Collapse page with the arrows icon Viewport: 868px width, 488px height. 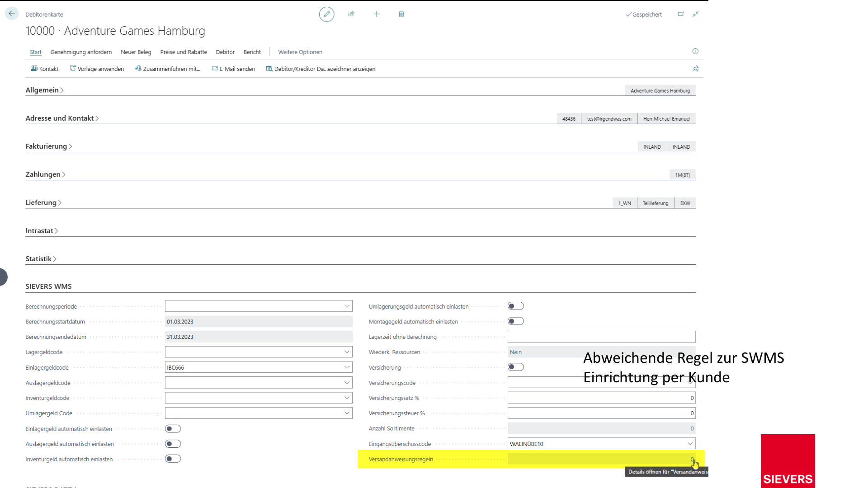coord(696,14)
